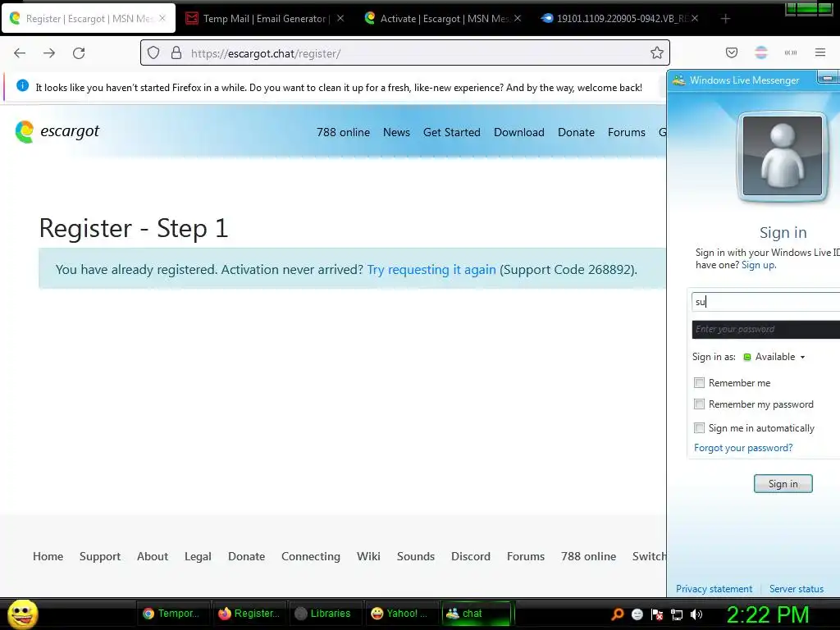Switch to Firefox Register... taskbar item
The width and height of the screenshot is (840, 630).
click(x=249, y=614)
